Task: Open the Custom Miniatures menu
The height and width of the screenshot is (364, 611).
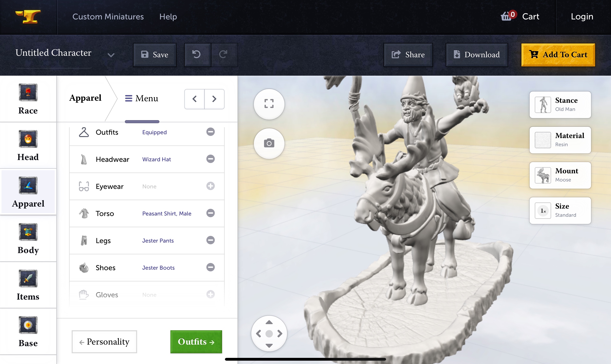Action: (x=108, y=17)
